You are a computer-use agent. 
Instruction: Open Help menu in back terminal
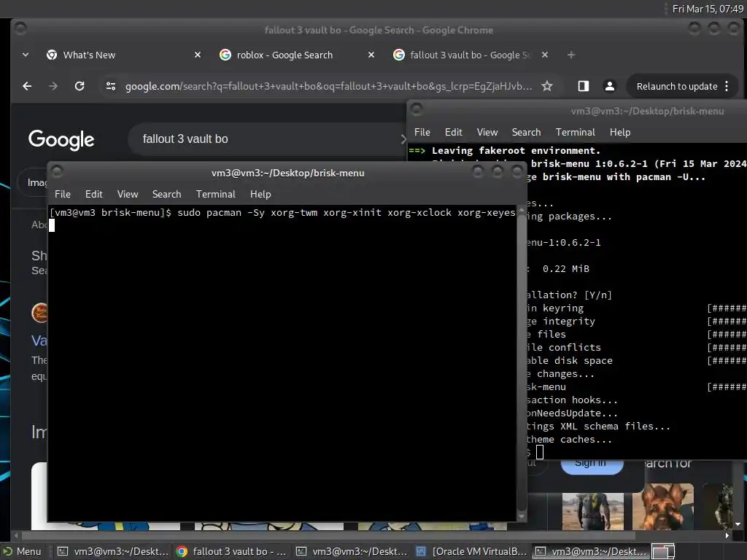pos(620,133)
